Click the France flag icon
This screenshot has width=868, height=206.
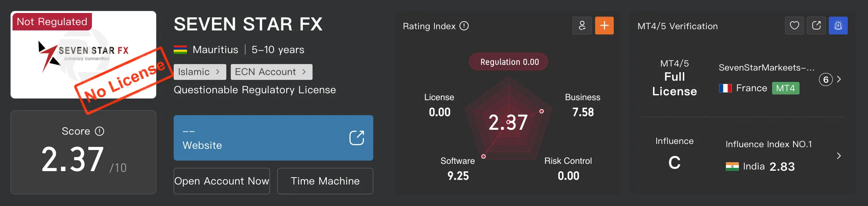pos(725,88)
